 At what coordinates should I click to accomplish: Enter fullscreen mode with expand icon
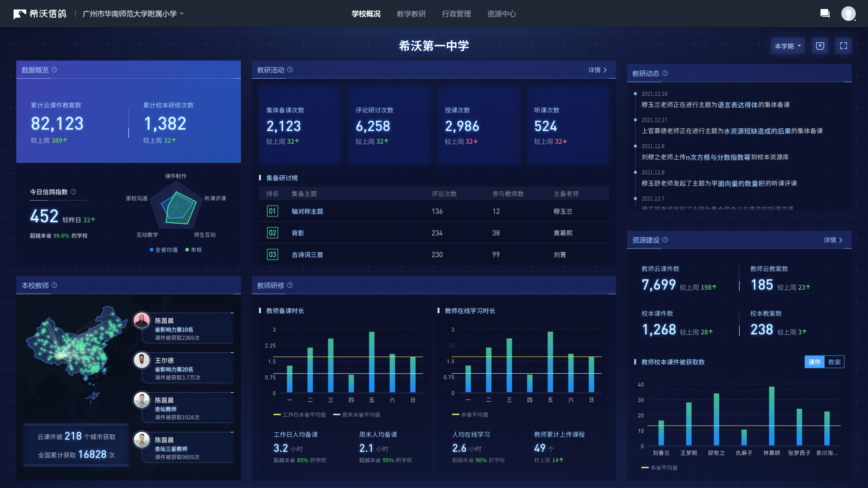tap(843, 46)
